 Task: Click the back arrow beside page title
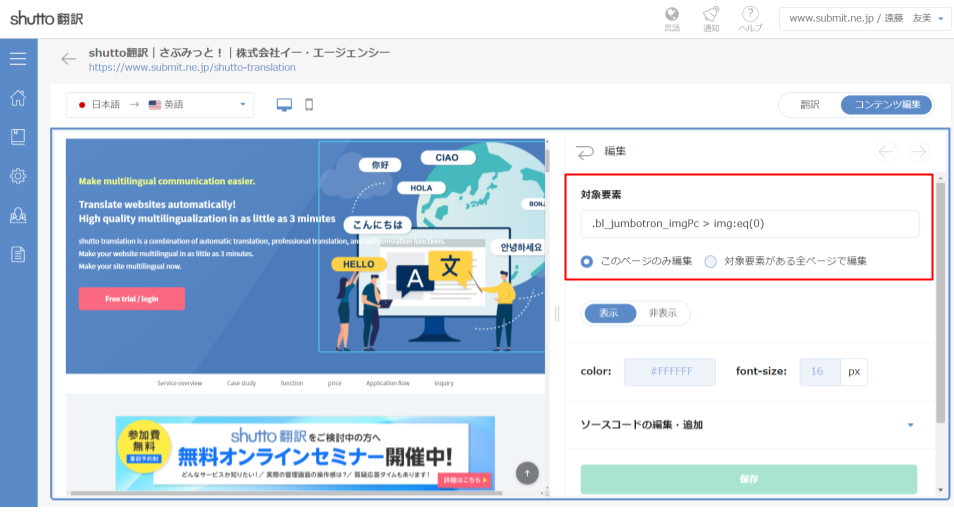(68, 59)
